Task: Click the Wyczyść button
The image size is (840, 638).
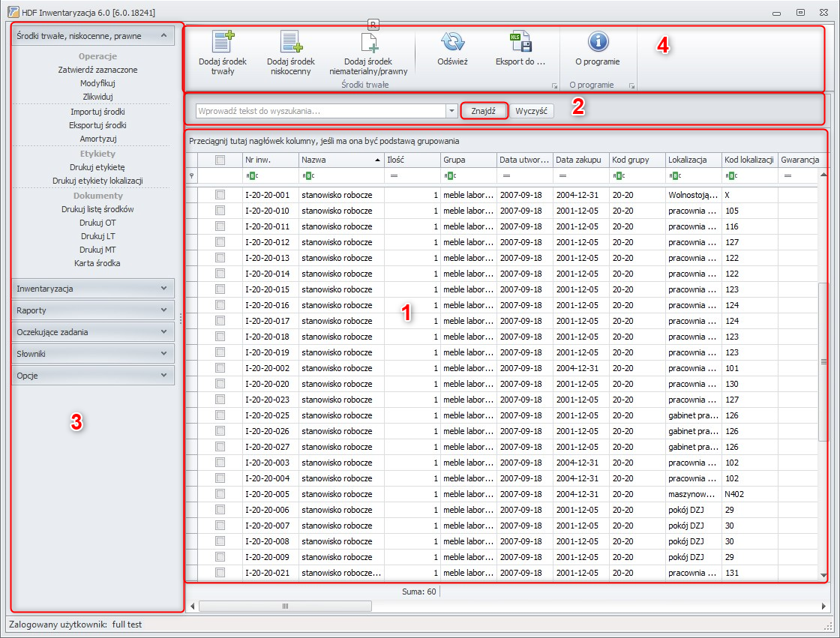Action: pos(532,111)
